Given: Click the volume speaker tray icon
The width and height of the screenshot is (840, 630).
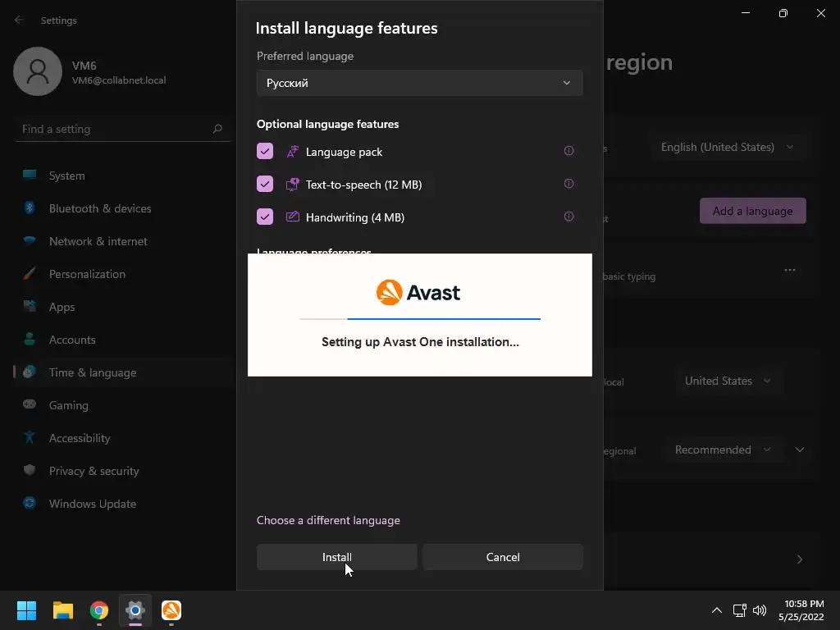Looking at the screenshot, I should 760,610.
